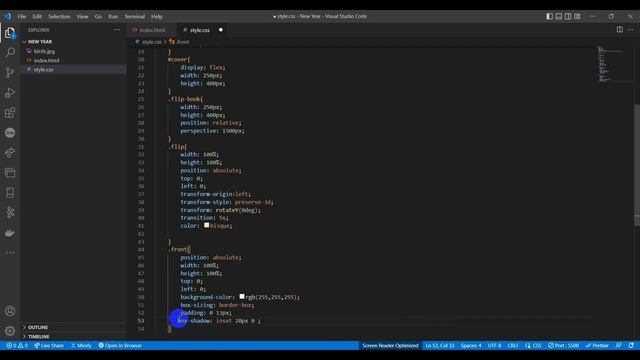Open the Run and Debug view
The width and height of the screenshot is (640, 360).
(x=10, y=93)
